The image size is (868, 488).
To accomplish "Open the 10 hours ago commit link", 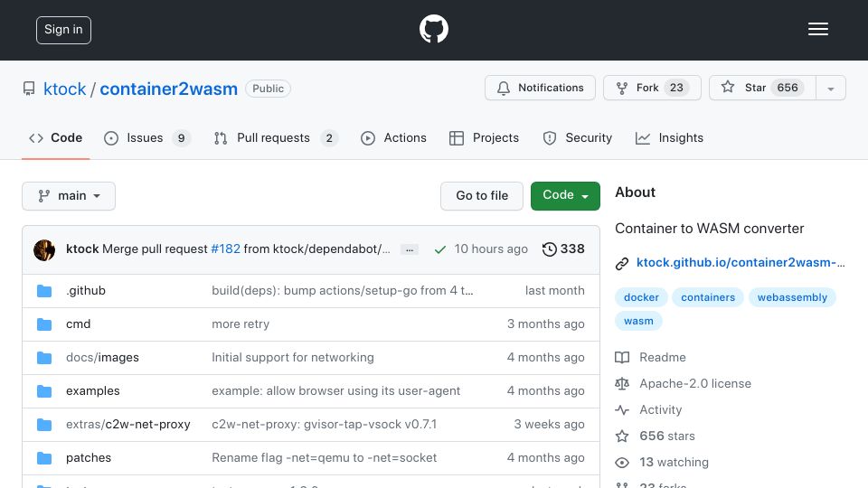I will (491, 249).
